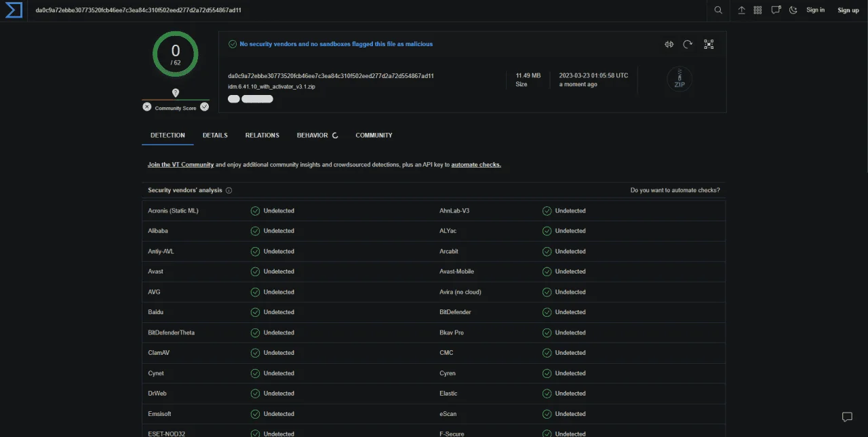Click the Undetected check icon for BitDefender
Screen dimensions: 868x437
(547, 312)
